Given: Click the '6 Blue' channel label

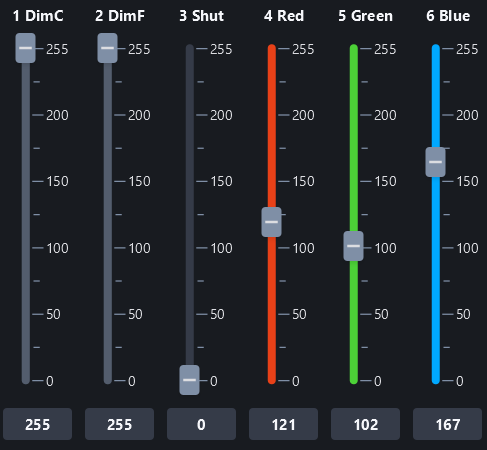Looking at the screenshot, I should pos(448,16).
